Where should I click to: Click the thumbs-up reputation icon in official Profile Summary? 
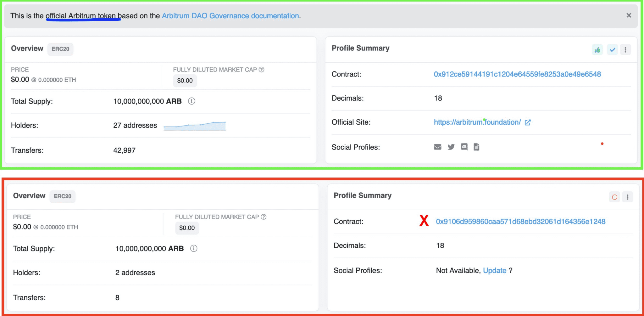pyautogui.click(x=597, y=50)
